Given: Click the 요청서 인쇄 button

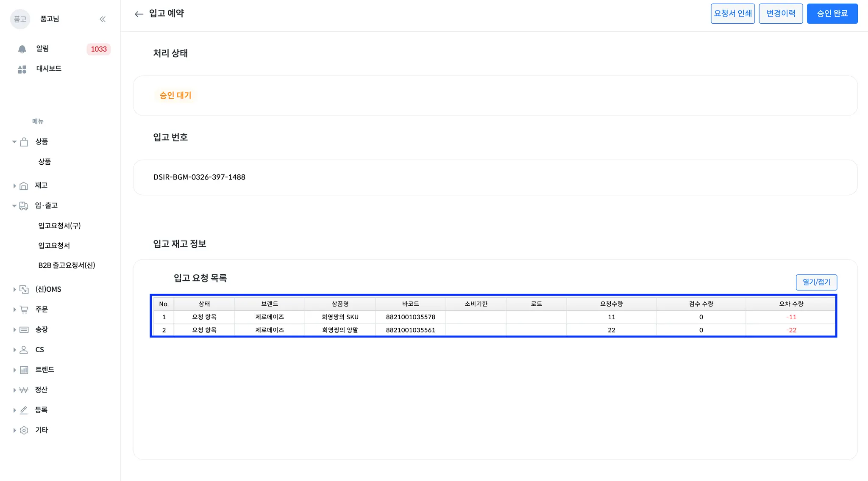Looking at the screenshot, I should click(x=732, y=14).
